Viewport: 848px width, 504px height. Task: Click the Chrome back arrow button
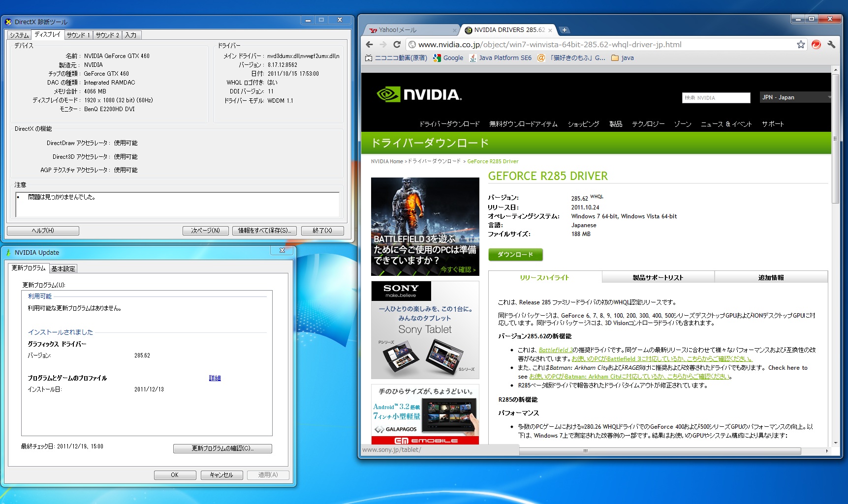[x=370, y=44]
